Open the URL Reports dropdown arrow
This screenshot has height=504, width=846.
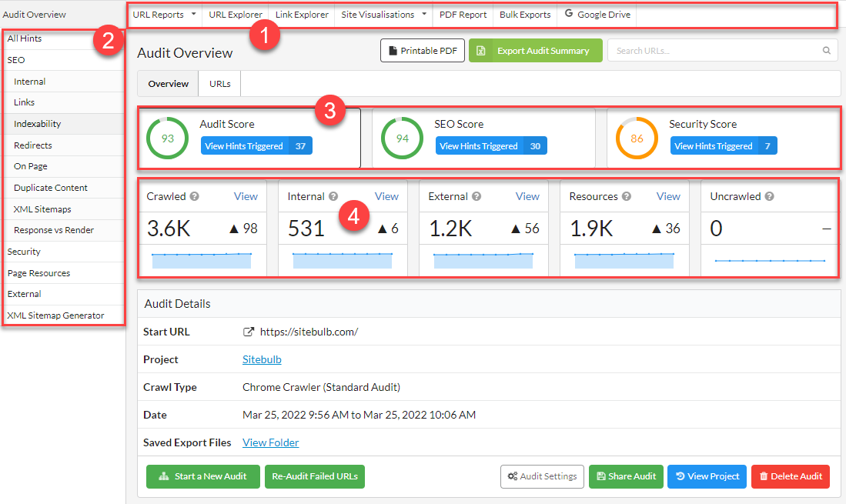click(x=194, y=14)
